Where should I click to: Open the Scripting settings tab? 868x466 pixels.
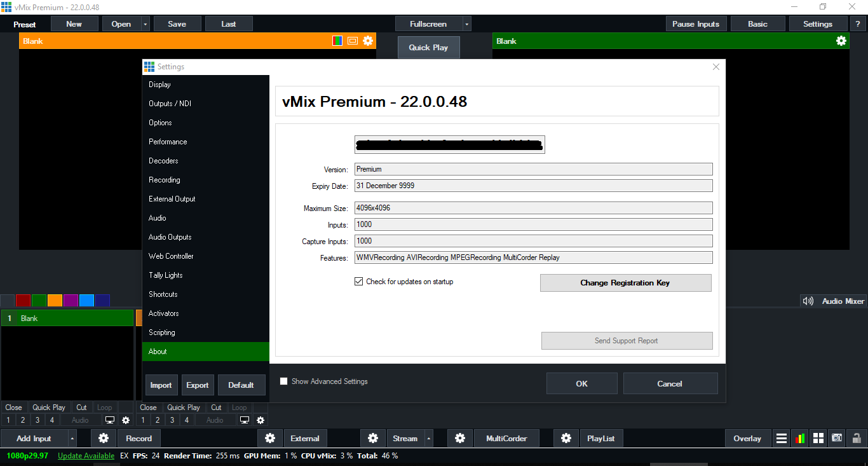[x=206, y=332]
